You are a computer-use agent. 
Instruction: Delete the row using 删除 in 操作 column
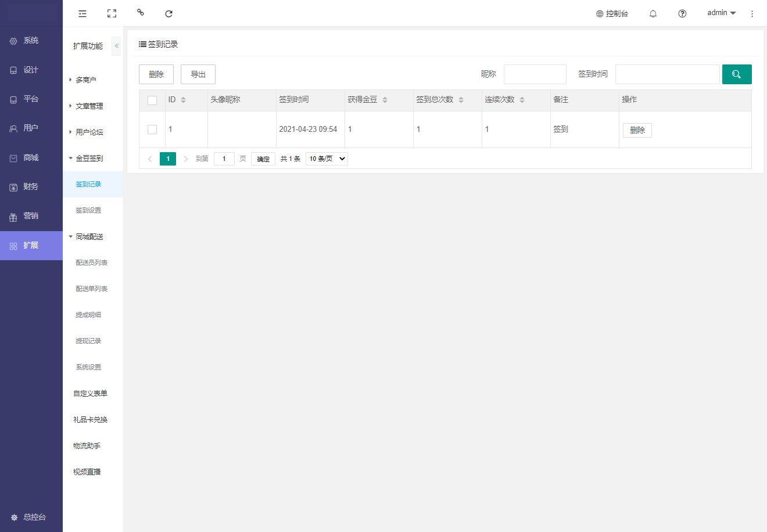pos(637,130)
